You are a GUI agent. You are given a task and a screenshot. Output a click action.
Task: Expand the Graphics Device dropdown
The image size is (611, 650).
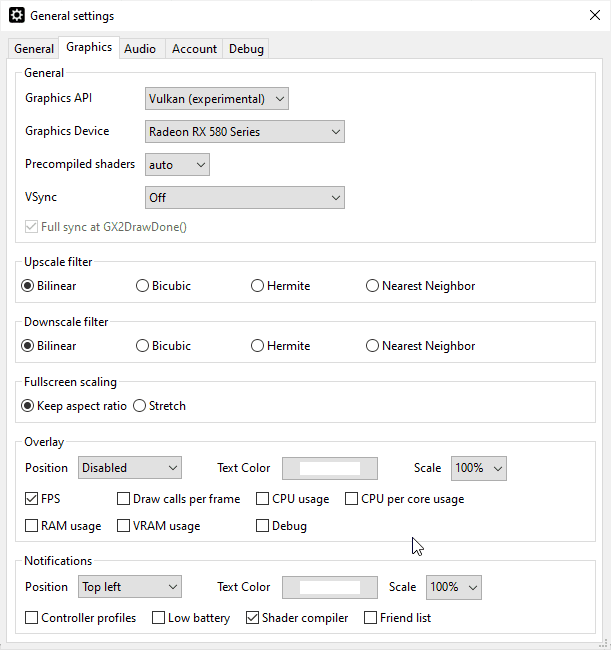tap(245, 131)
